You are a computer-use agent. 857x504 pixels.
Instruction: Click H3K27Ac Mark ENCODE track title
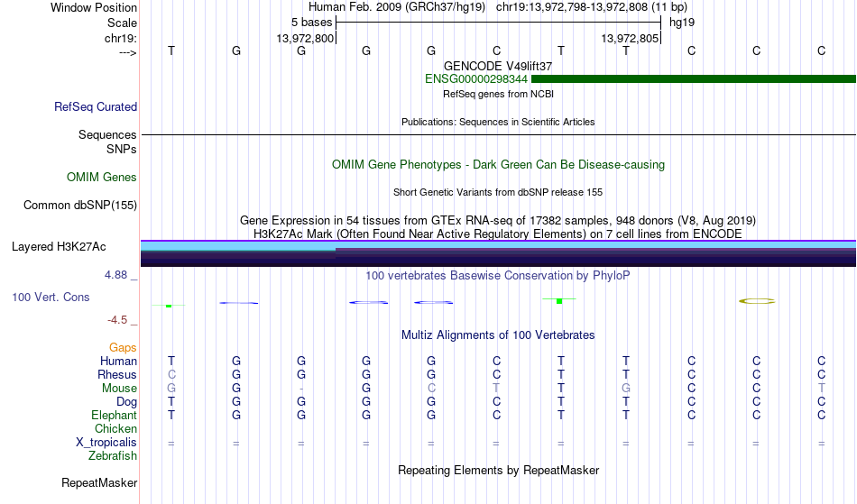(498, 234)
